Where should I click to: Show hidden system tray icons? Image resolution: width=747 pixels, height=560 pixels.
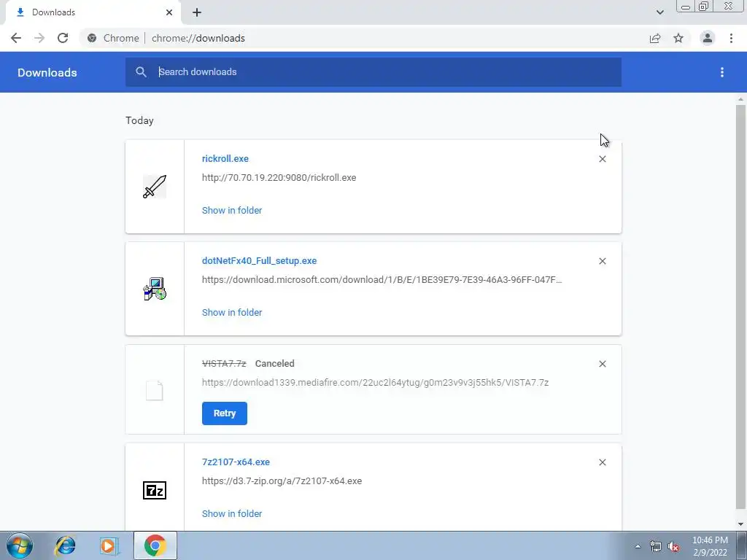tap(638, 546)
